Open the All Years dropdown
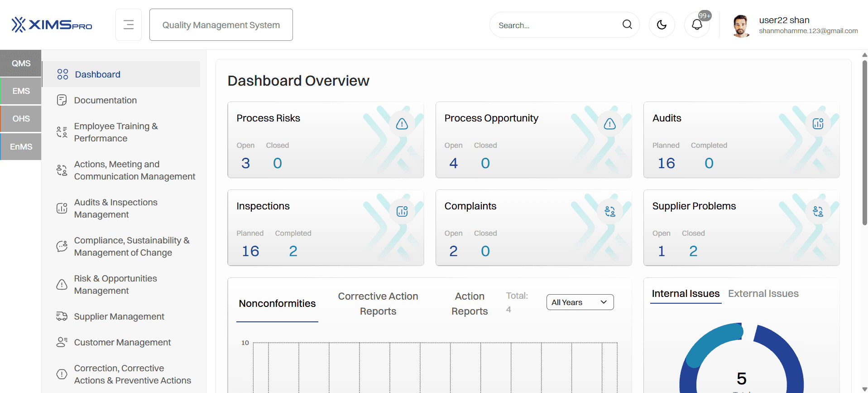Viewport: 868px width, 393px height. point(580,302)
